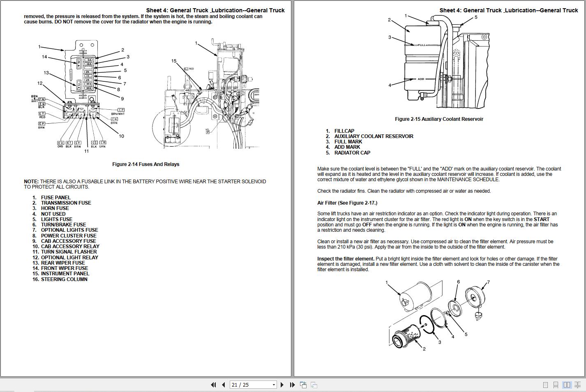Open the page number dropdown arrow
This screenshot has width=586, height=392.
[x=274, y=385]
